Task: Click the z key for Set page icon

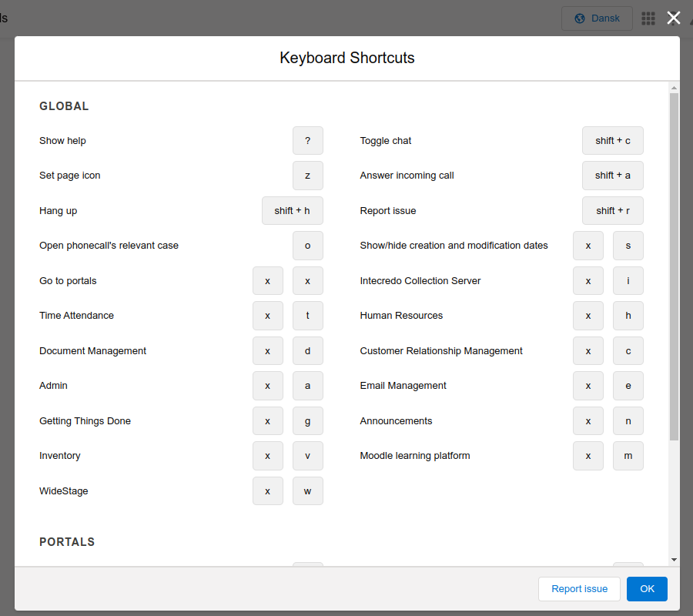Action: click(x=307, y=176)
